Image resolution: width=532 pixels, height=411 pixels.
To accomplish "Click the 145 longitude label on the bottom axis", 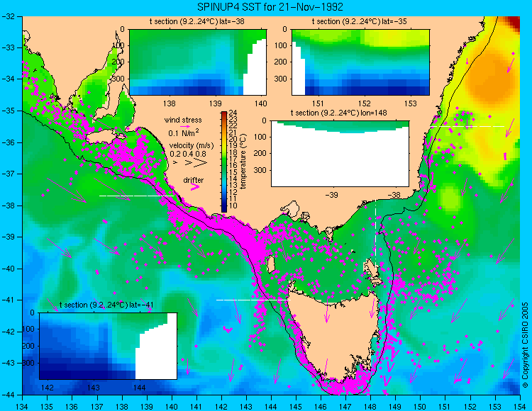I will (x=296, y=407).
